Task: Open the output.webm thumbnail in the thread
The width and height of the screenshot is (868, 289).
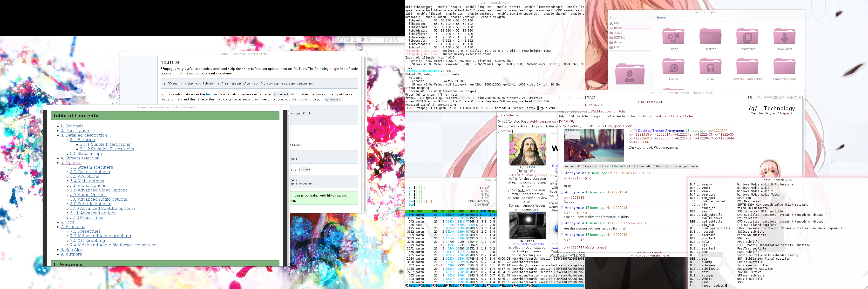Action: coord(594,145)
